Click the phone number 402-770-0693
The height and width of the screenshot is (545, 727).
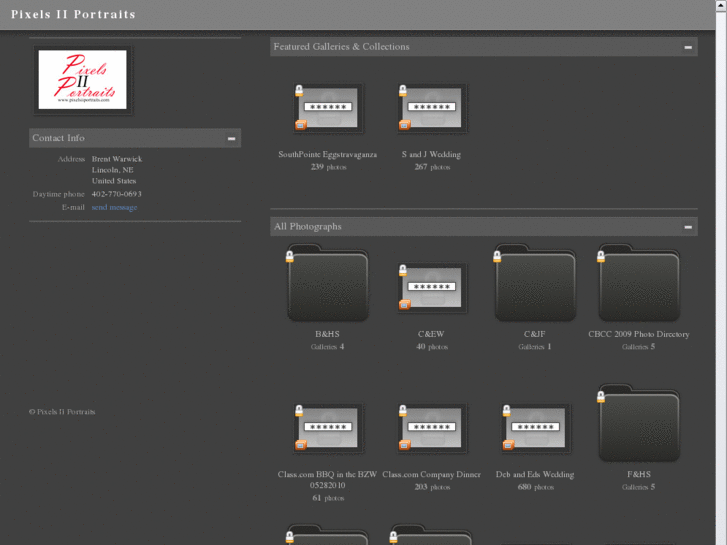116,194
